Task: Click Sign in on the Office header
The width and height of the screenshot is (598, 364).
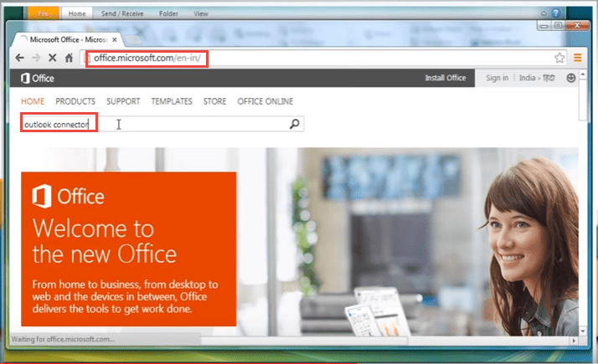Action: pyautogui.click(x=497, y=78)
